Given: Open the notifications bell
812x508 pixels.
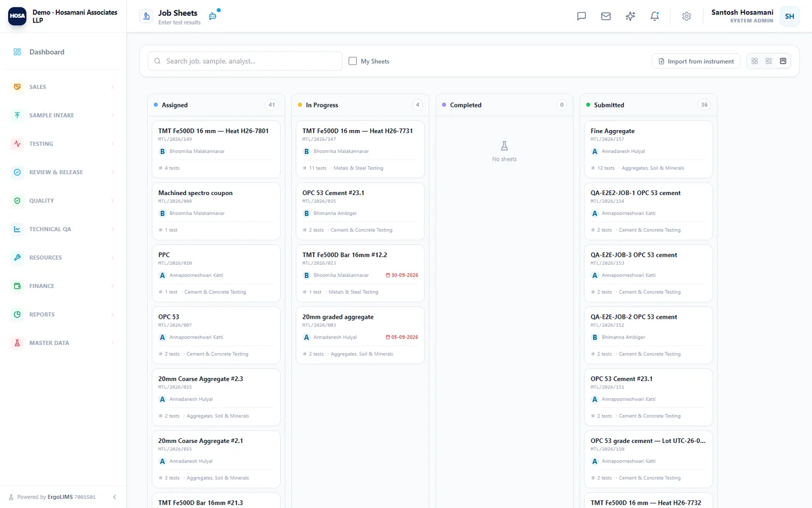Looking at the screenshot, I should [x=654, y=16].
